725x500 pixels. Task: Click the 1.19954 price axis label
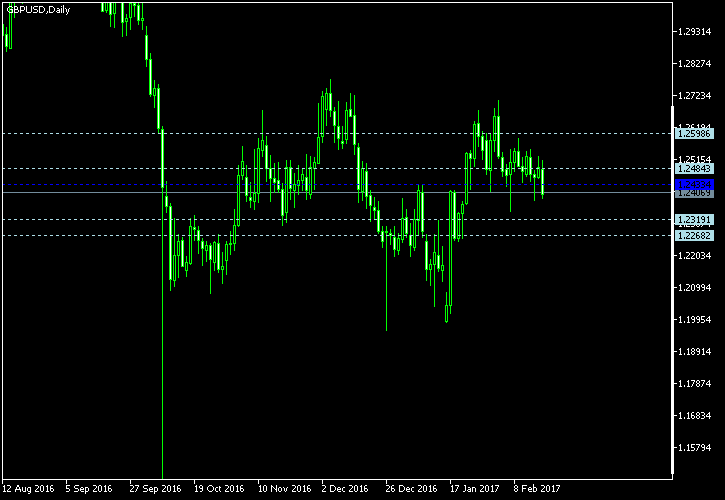pos(694,320)
